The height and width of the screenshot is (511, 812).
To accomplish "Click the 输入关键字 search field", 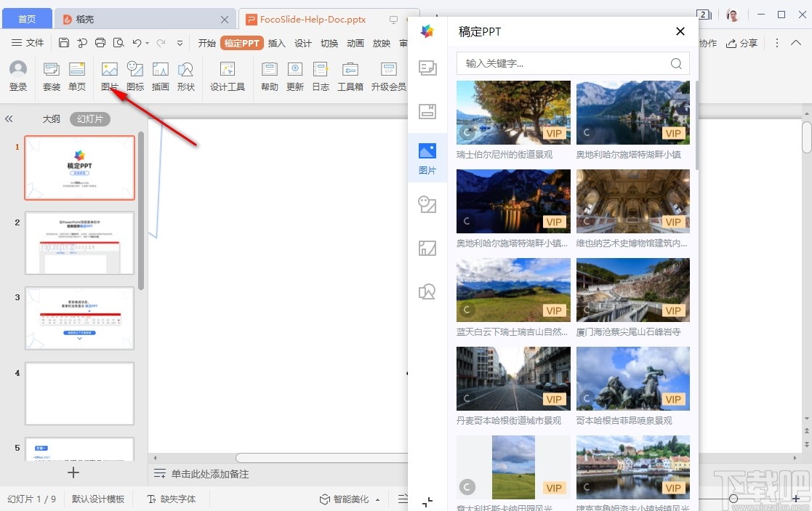I will click(x=573, y=63).
